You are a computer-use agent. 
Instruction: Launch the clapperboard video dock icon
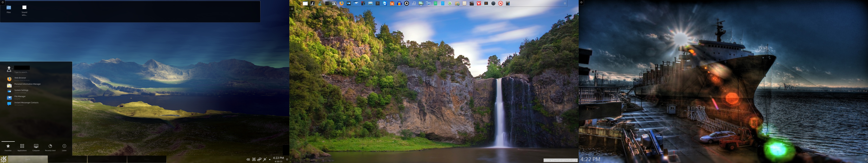[471, 3]
